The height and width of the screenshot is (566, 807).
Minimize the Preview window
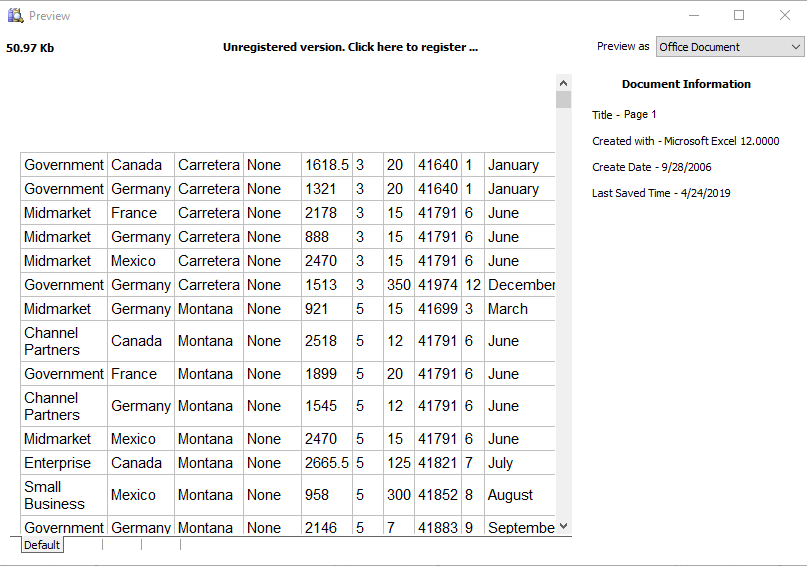pos(694,15)
